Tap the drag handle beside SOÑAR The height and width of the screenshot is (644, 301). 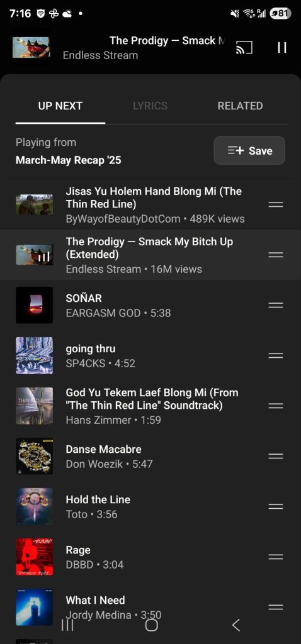click(x=276, y=305)
